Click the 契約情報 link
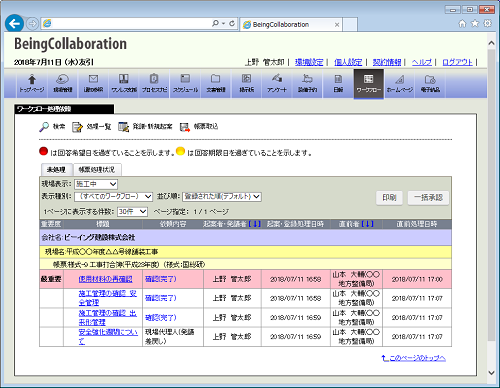Image resolution: width=500 pixels, height=388 pixels. [x=387, y=62]
